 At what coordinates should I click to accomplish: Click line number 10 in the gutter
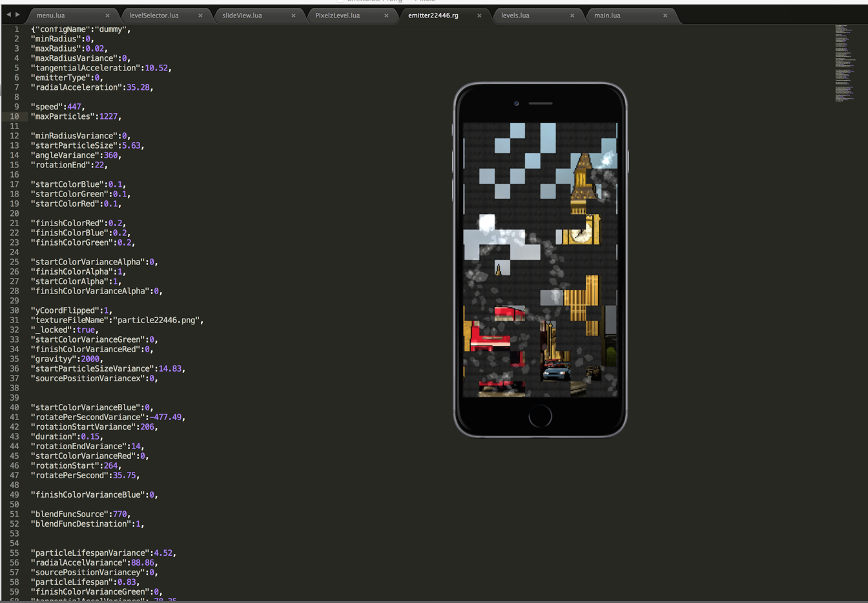[x=14, y=116]
